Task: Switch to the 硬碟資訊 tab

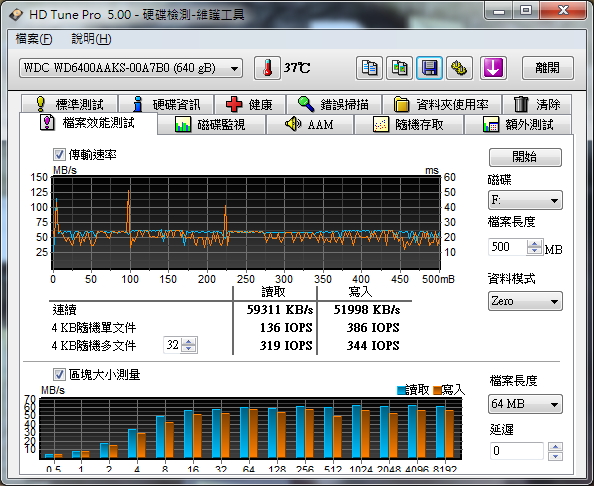Action: (167, 104)
